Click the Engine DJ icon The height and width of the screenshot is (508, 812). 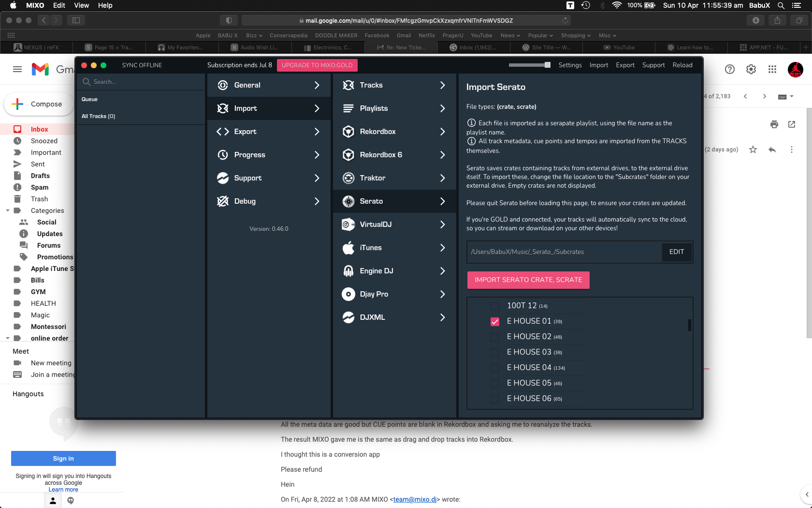point(348,271)
